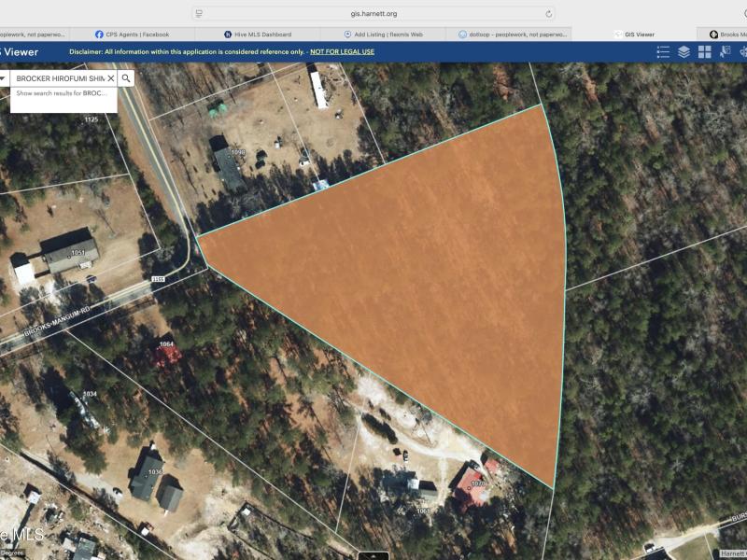The height and width of the screenshot is (560, 747).
Task: Switch to dotloop peoplework tab
Action: point(513,35)
